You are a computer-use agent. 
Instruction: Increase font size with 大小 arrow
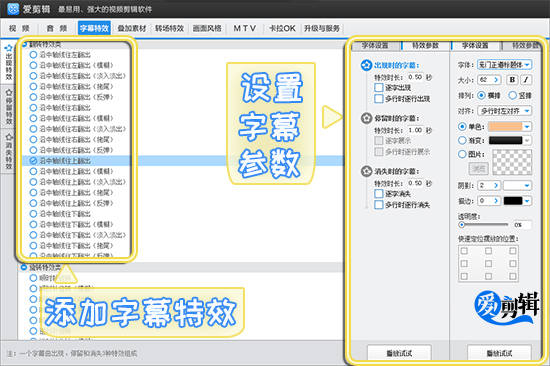pos(496,80)
